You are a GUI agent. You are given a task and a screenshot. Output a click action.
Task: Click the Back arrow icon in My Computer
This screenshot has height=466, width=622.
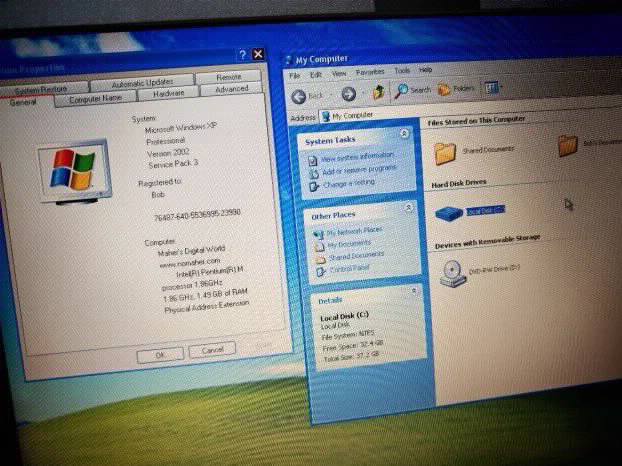(x=299, y=96)
